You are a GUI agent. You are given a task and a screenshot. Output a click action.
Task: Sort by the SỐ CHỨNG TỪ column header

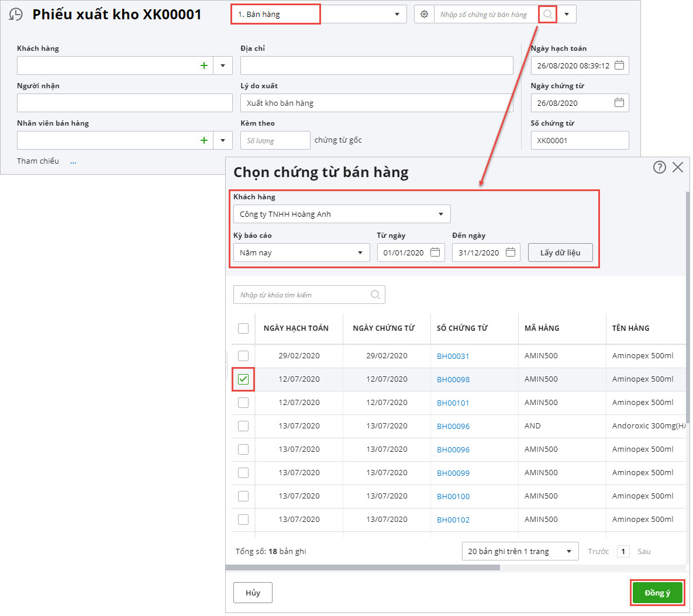point(462,328)
